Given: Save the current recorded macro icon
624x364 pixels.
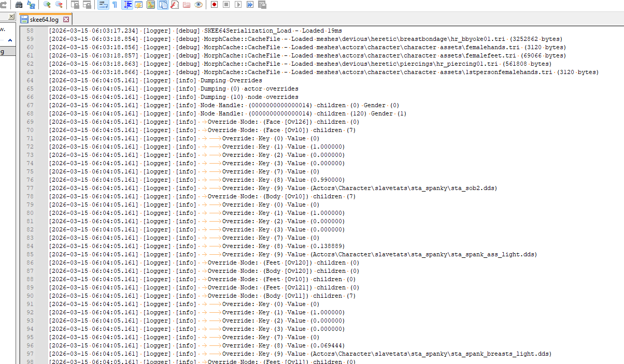Looking at the screenshot, I should pos(262,5).
